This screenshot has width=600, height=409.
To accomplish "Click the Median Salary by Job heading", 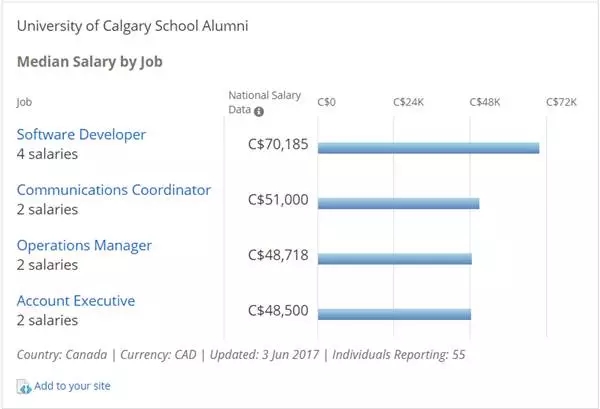I will click(x=90, y=62).
